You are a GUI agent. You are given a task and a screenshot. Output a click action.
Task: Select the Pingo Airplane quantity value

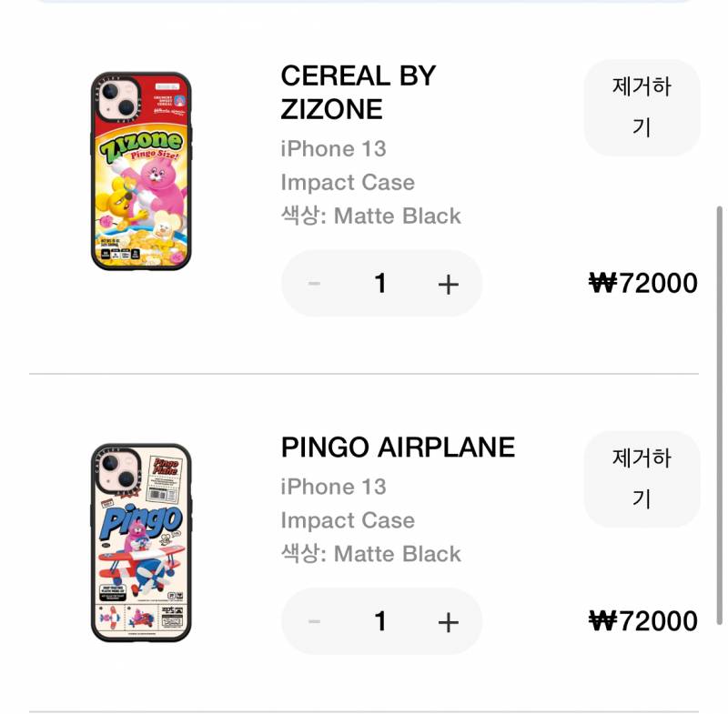click(x=380, y=622)
